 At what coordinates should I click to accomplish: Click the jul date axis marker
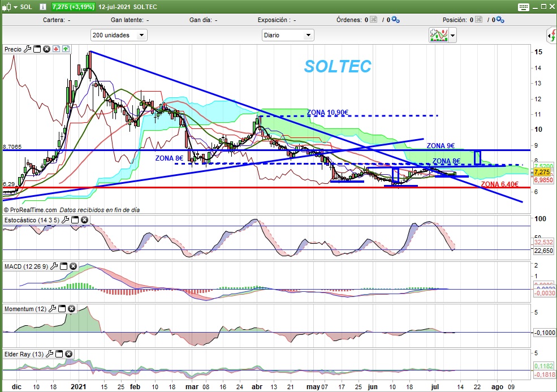[x=435, y=387]
